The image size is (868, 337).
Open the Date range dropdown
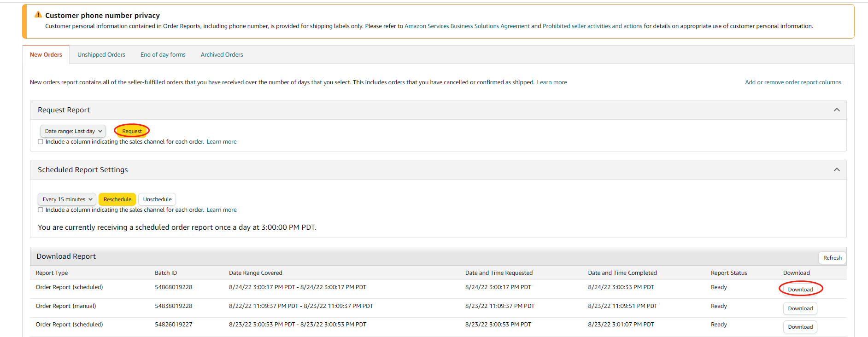73,131
